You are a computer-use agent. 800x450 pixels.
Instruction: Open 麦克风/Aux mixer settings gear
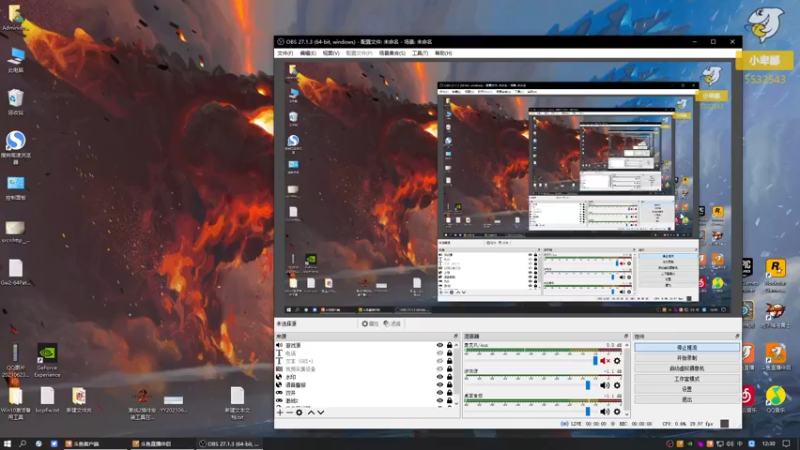point(617,361)
